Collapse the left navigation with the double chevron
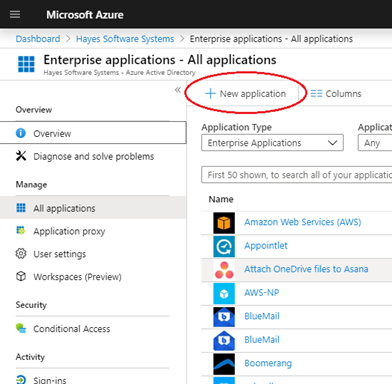This screenshot has height=385, width=392. pyautogui.click(x=178, y=90)
